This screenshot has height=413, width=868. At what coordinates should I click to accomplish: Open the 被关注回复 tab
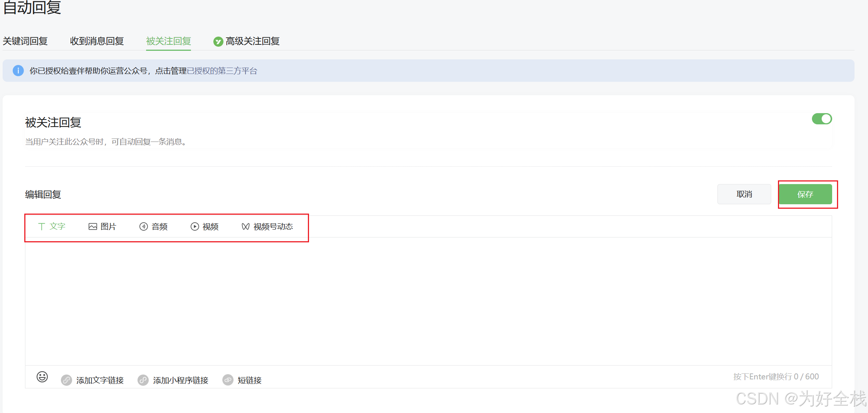[x=169, y=41]
